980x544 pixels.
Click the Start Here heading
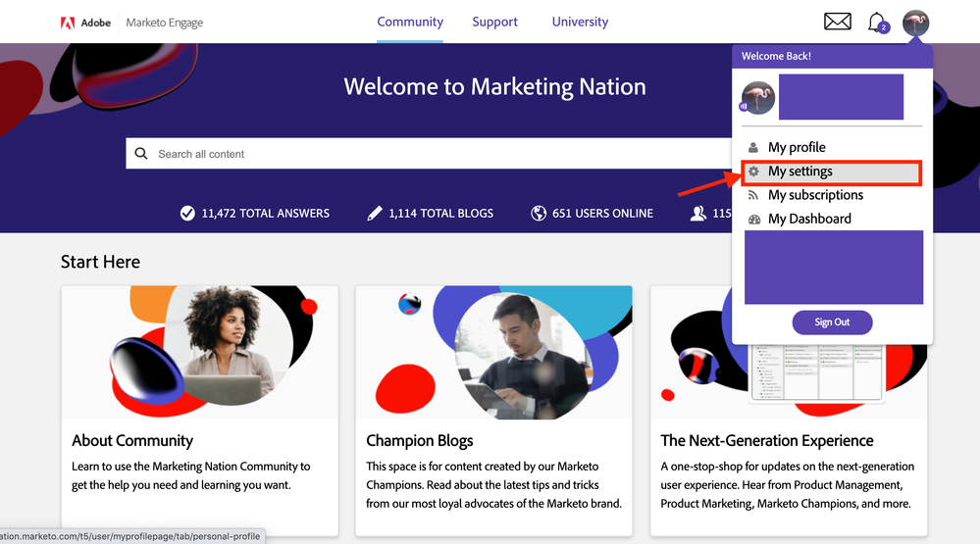[x=100, y=262]
